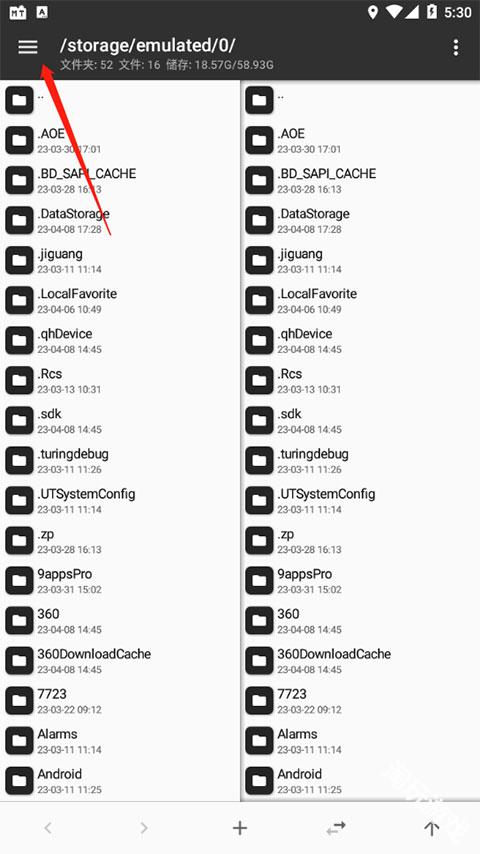Tap the forward chevron in bottom bar
Screen dimensions: 480x854
[144, 828]
